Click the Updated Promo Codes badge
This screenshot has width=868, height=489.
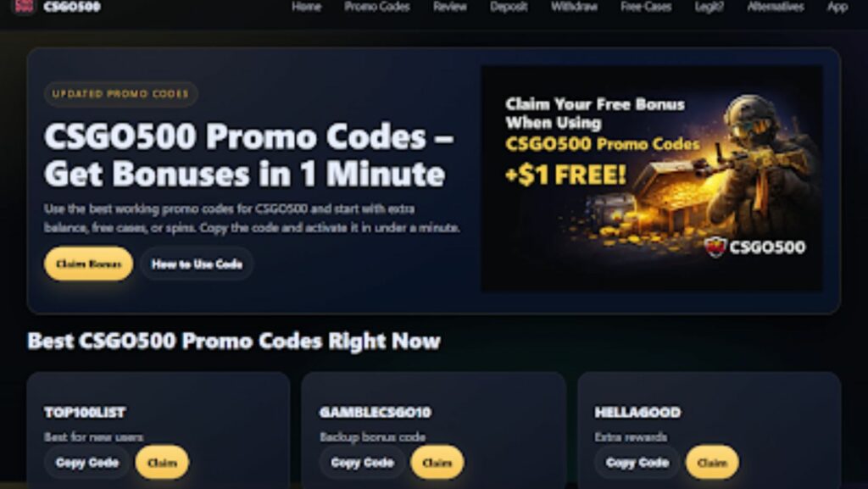click(x=120, y=93)
